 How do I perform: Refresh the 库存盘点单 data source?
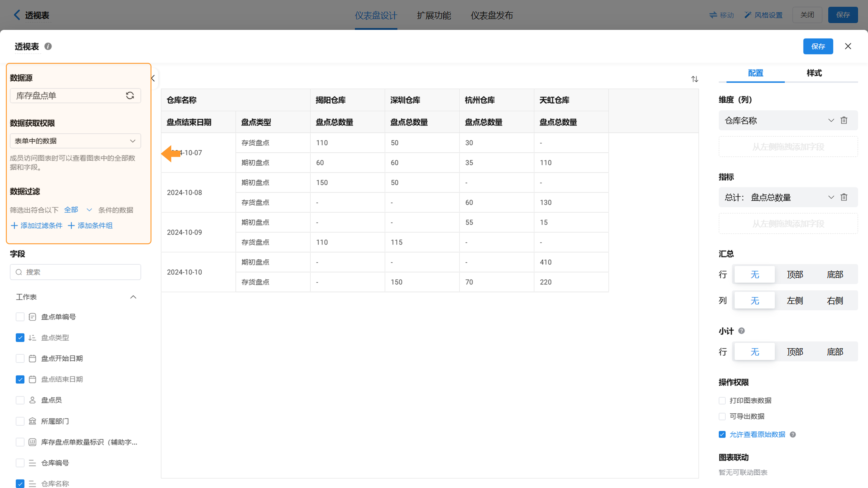pos(130,95)
